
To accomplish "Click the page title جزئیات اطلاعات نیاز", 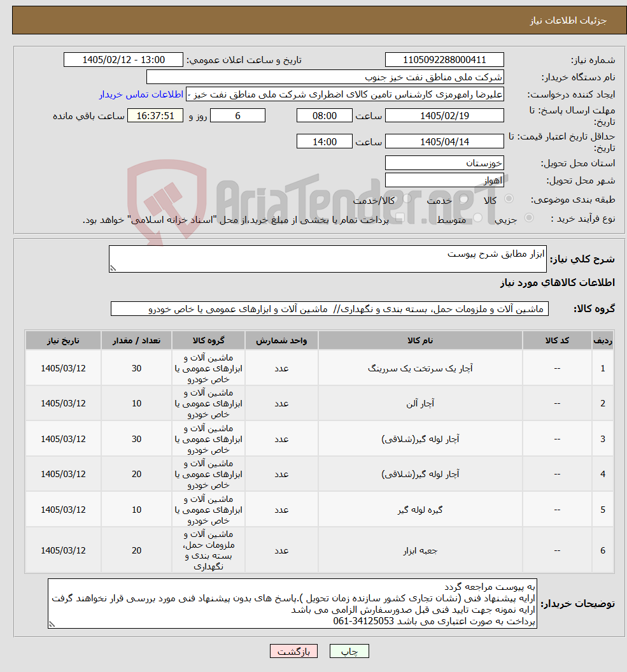I will (568, 20).
